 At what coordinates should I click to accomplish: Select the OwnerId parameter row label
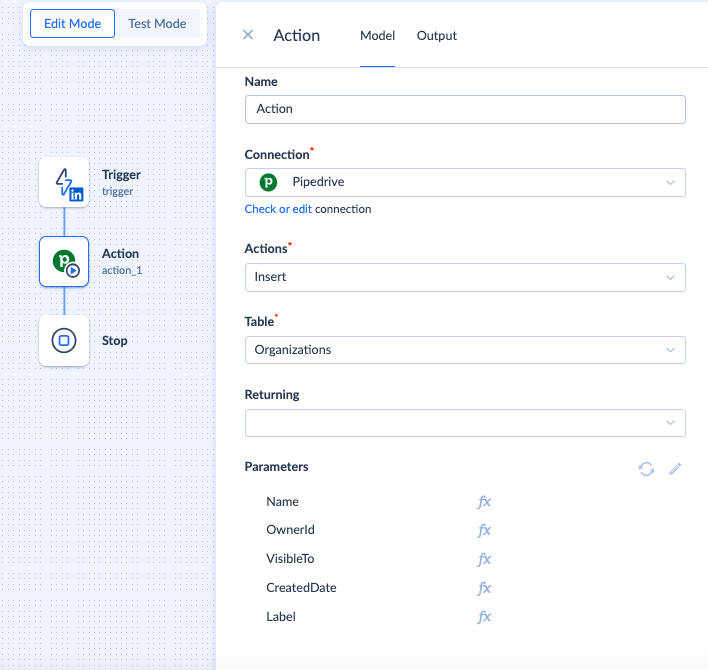(290, 530)
